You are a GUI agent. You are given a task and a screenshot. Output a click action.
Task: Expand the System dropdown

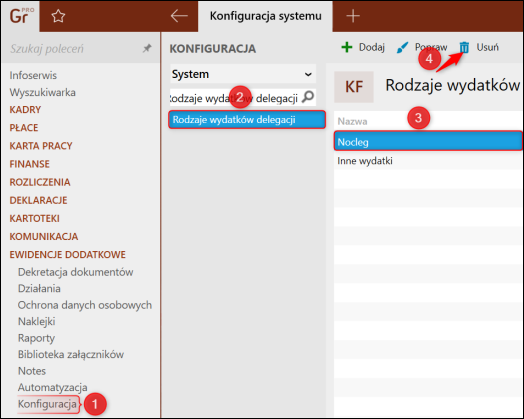[243, 74]
